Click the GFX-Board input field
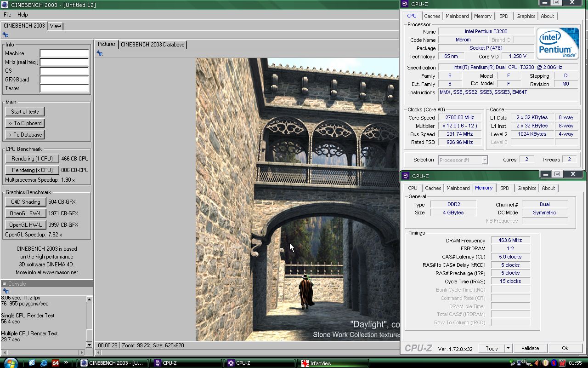Image resolution: width=588 pixels, height=368 pixels. tap(64, 80)
